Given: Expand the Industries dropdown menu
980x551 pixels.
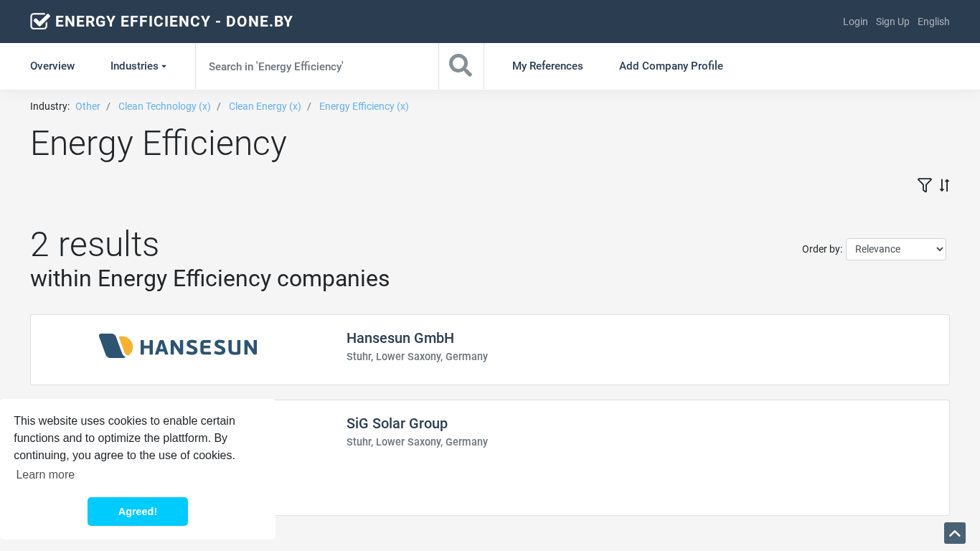Looking at the screenshot, I should click(x=138, y=66).
